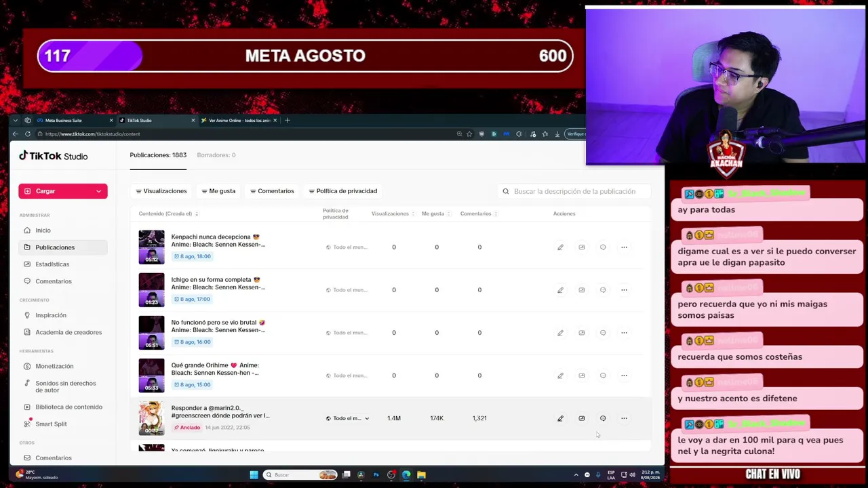The image size is (868, 488).
Task: Edit the Qué grande Orihime post
Action: click(560, 375)
